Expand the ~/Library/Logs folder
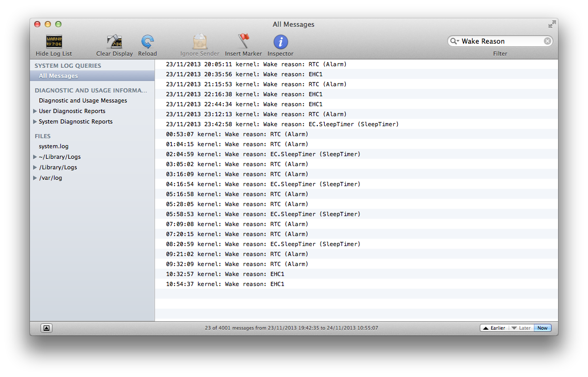 pyautogui.click(x=35, y=157)
